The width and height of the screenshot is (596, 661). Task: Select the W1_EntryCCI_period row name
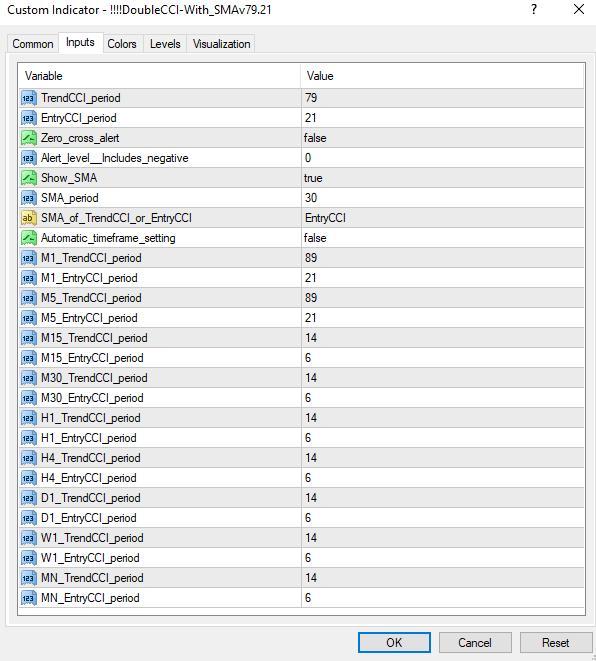point(90,558)
